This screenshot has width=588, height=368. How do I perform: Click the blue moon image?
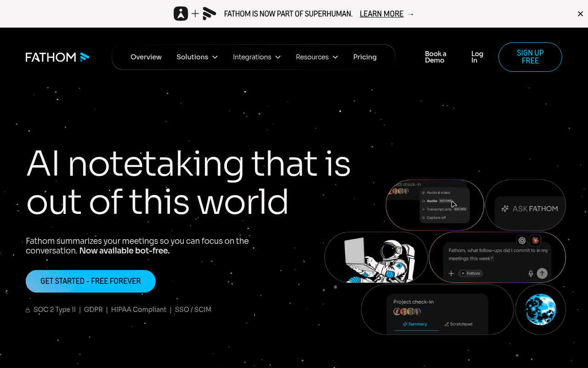(541, 310)
